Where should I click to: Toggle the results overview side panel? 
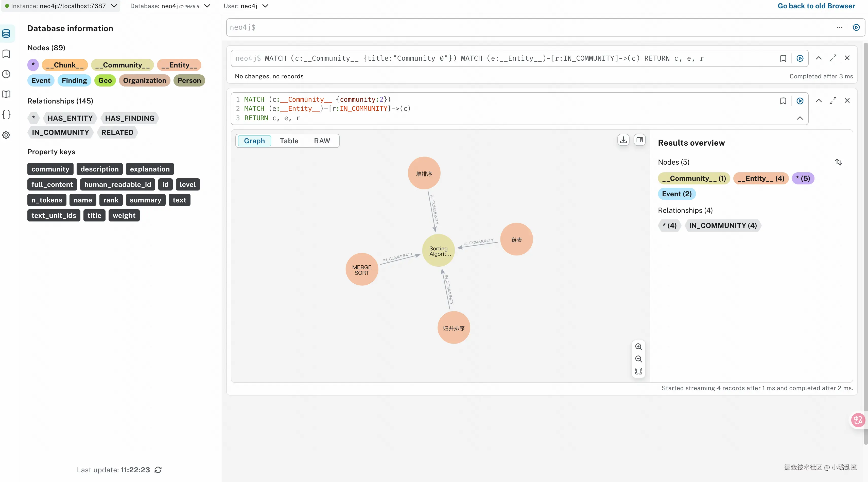click(x=639, y=140)
